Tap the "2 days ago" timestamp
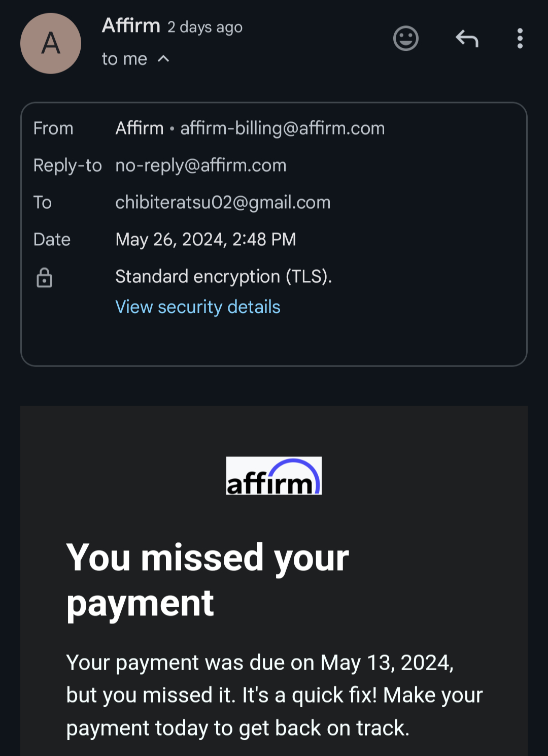The width and height of the screenshot is (548, 756). (205, 27)
